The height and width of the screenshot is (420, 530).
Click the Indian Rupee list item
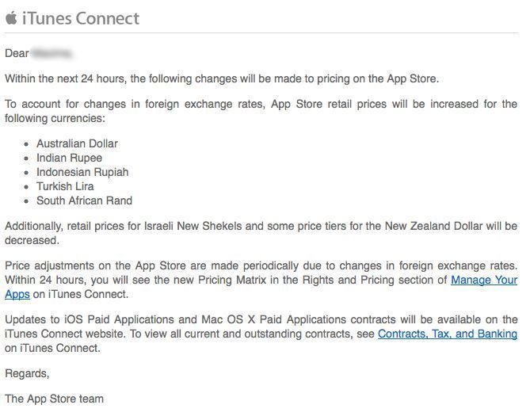point(69,158)
